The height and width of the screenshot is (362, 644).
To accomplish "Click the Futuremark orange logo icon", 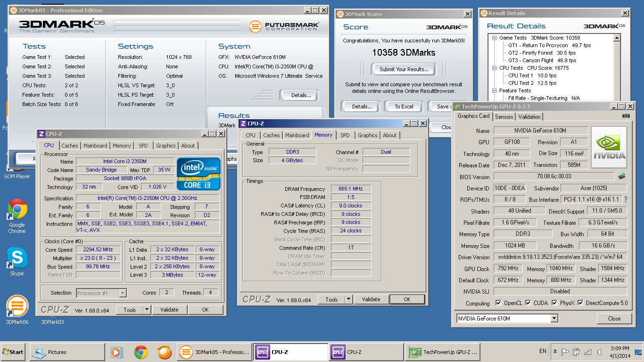I will coord(256,26).
